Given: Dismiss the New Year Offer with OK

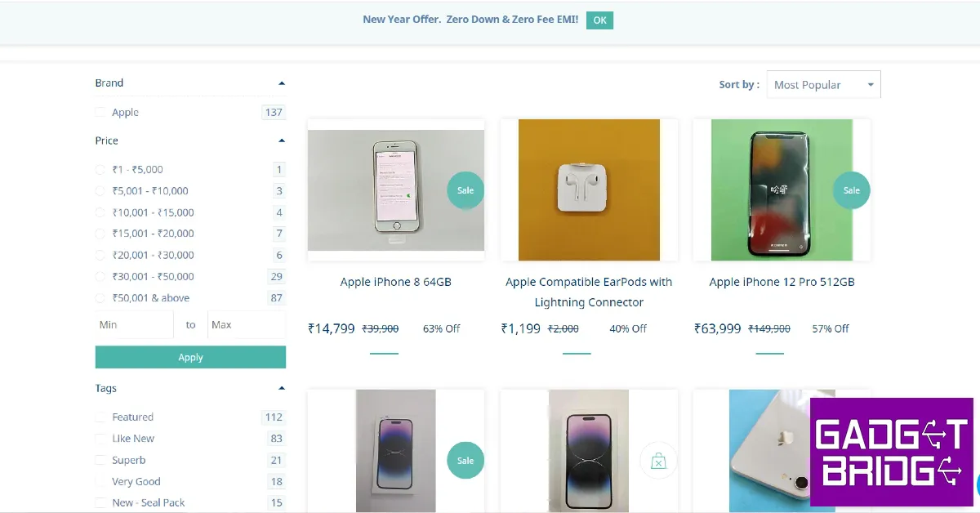Looking at the screenshot, I should [599, 20].
